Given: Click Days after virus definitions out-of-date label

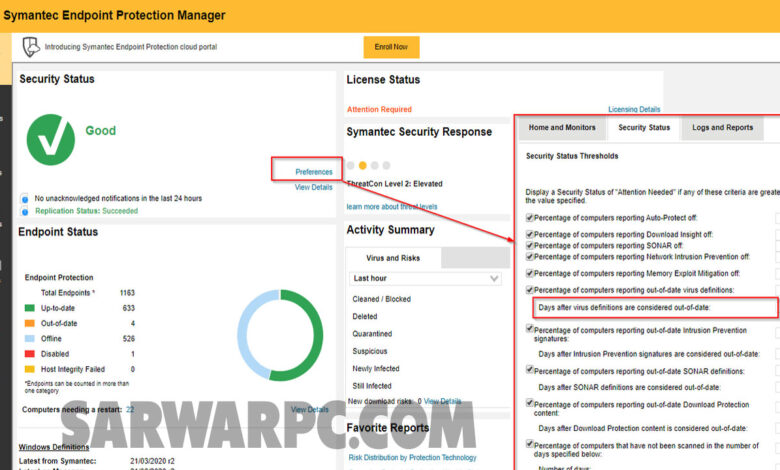Looking at the screenshot, I should pos(624,308).
